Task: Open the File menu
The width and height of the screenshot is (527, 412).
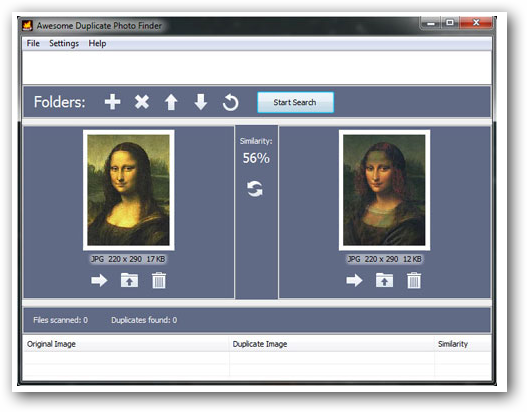Action: [33, 43]
